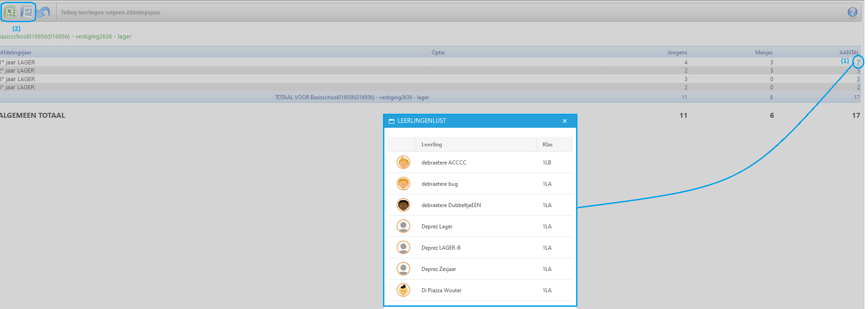Select student Deprez Zesjaar row

[x=438, y=269]
